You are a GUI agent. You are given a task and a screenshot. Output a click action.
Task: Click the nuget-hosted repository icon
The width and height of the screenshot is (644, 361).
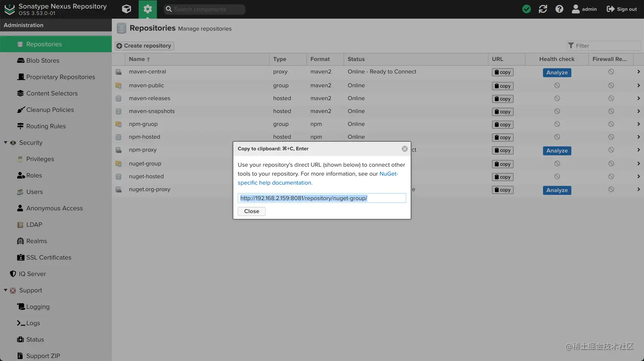point(118,176)
